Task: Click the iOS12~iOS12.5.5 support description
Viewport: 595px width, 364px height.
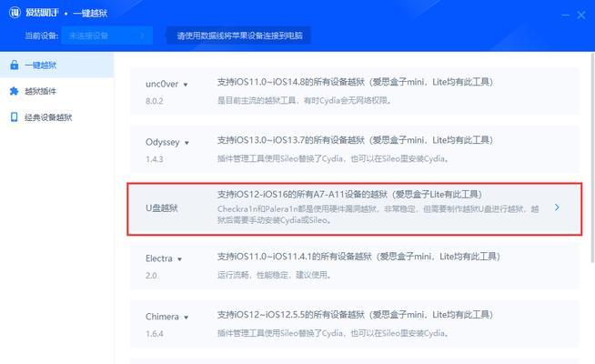Action: tap(355, 315)
